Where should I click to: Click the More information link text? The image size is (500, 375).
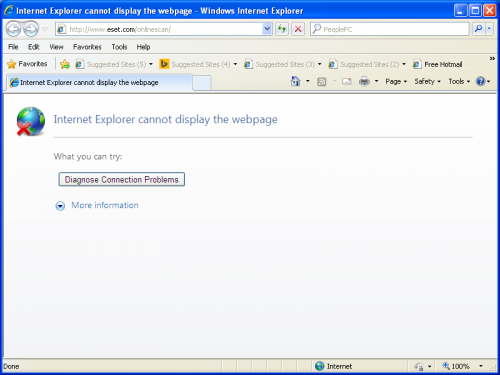105,205
